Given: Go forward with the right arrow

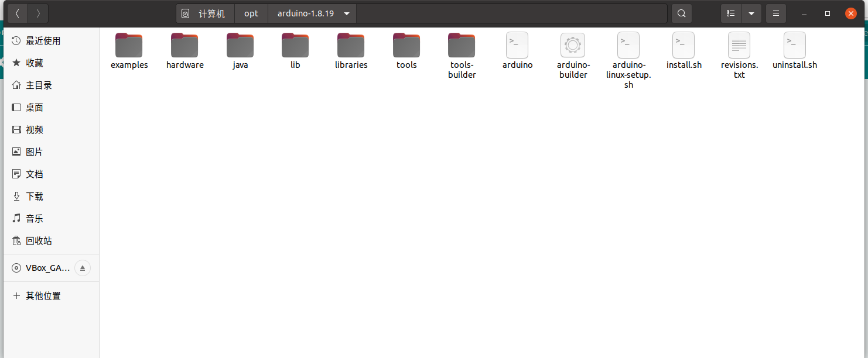Looking at the screenshot, I should pos(38,13).
